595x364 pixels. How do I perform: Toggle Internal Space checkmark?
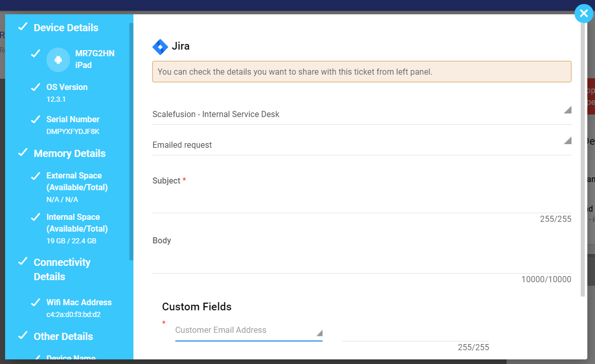click(x=35, y=217)
